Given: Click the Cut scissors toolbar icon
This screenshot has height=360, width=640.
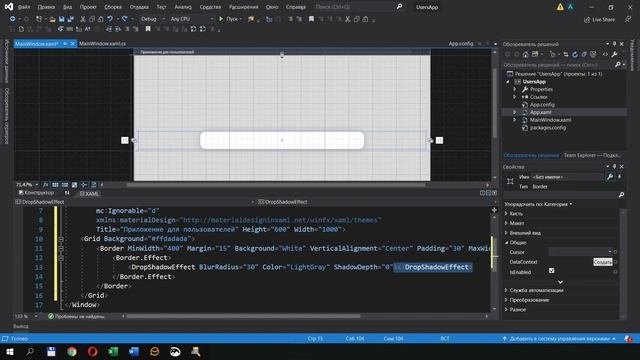Looking at the screenshot, I should click(x=83, y=19).
